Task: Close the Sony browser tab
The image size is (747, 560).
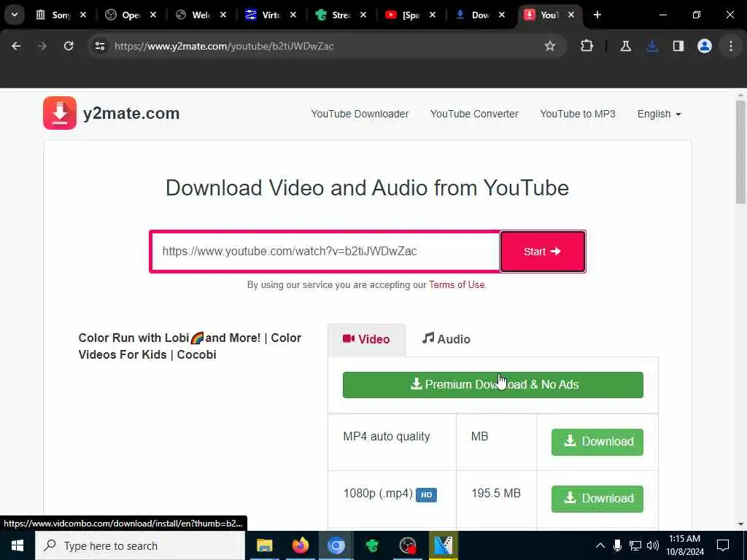Action: [x=83, y=15]
